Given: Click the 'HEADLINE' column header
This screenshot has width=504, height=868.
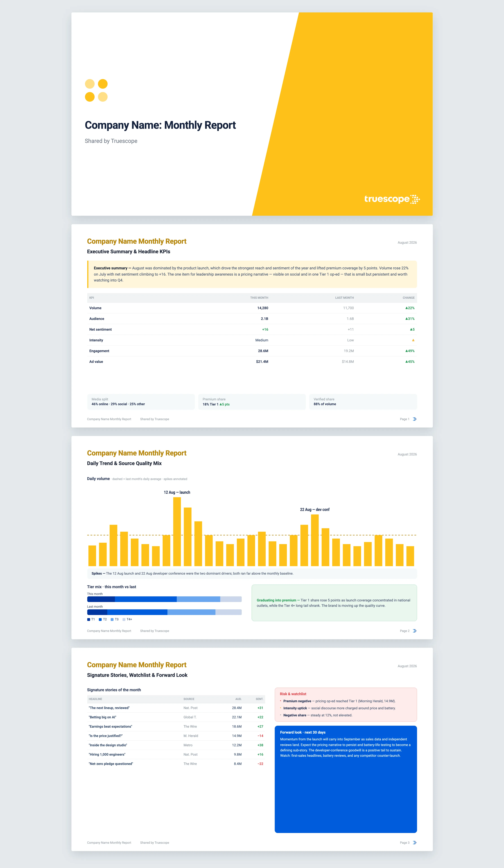Looking at the screenshot, I should (x=95, y=699).
